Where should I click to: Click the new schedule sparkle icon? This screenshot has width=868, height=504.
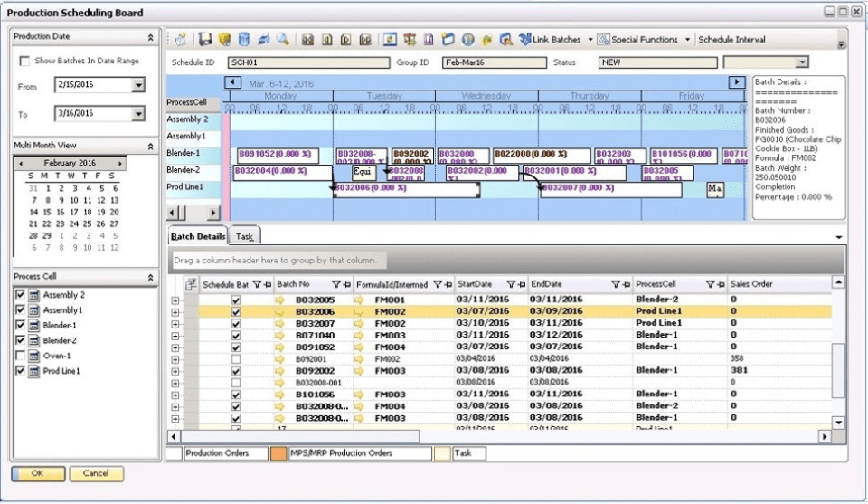(x=181, y=39)
